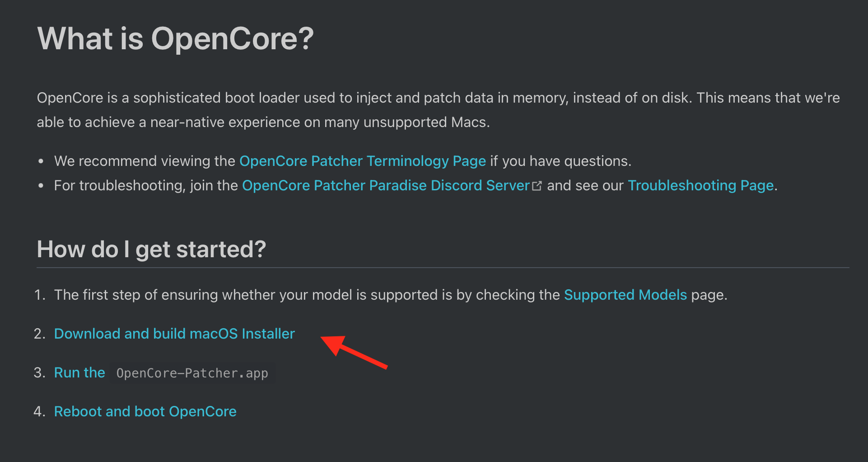This screenshot has height=462, width=868.
Task: Open the Reboot and boot OpenCore link
Action: pos(145,412)
